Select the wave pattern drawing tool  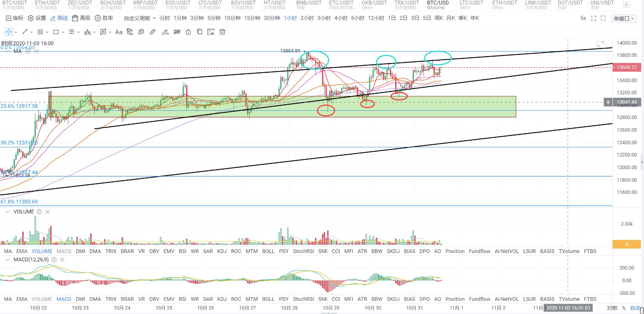[87, 32]
